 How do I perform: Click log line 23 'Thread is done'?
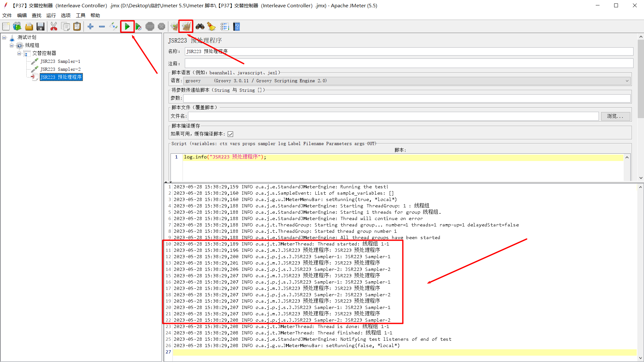click(x=281, y=327)
